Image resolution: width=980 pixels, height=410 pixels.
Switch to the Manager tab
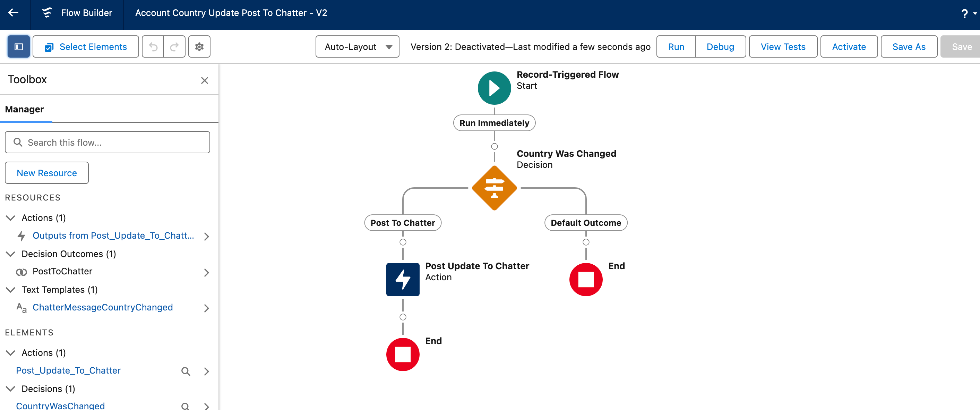coord(24,109)
